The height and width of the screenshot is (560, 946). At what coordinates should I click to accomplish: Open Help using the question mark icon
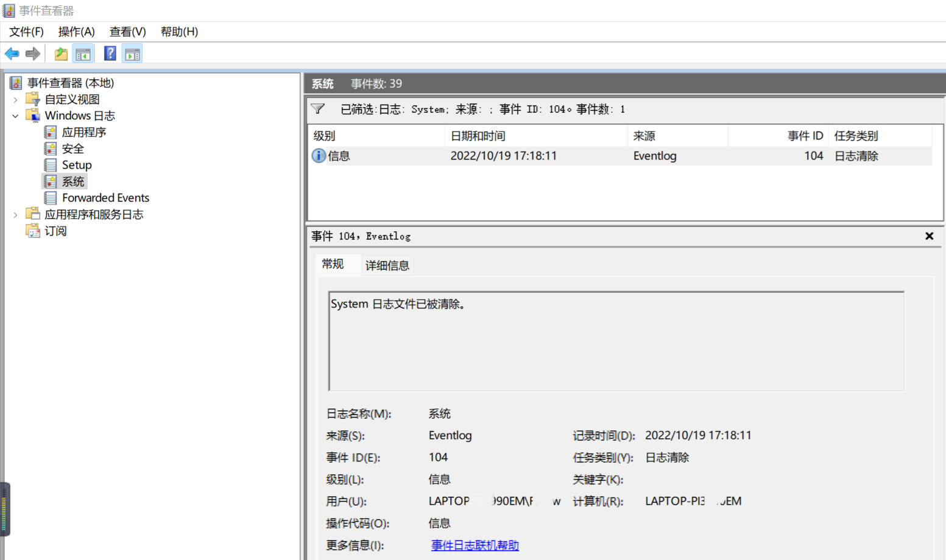click(x=110, y=54)
